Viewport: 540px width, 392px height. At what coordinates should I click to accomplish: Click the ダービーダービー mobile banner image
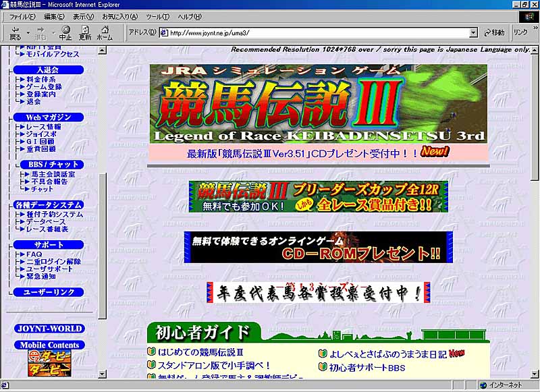[x=49, y=364]
